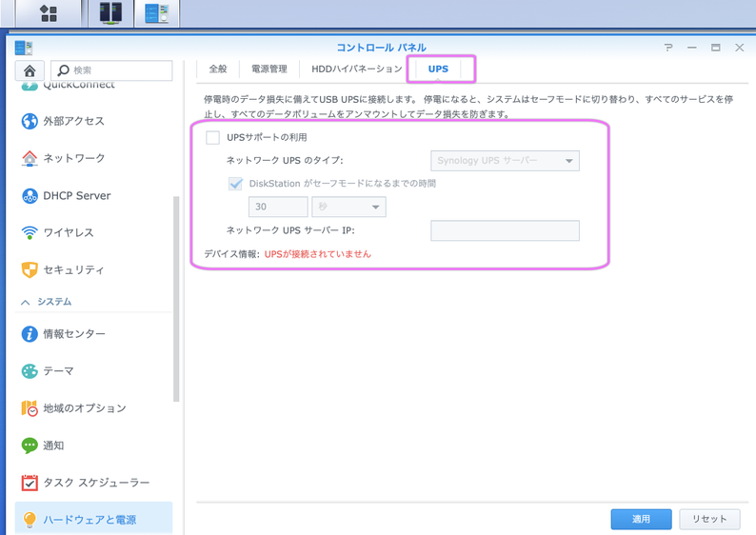Select the ワイヤレス wifi icon
Viewport: 756px width, 535px height.
click(30, 233)
